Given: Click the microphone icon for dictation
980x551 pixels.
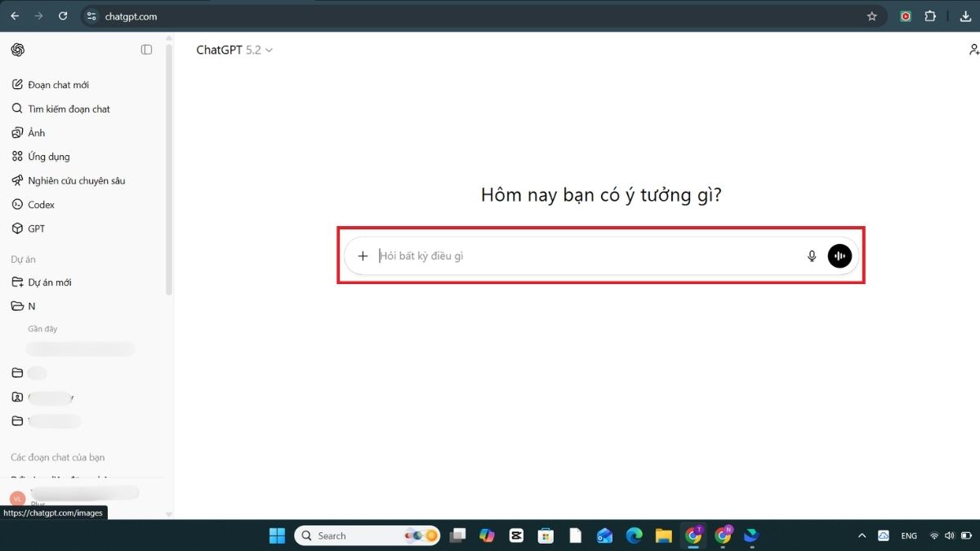Looking at the screenshot, I should click(x=812, y=256).
